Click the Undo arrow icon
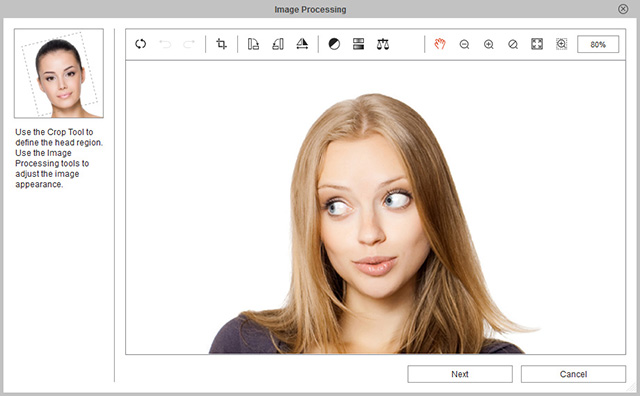 165,44
